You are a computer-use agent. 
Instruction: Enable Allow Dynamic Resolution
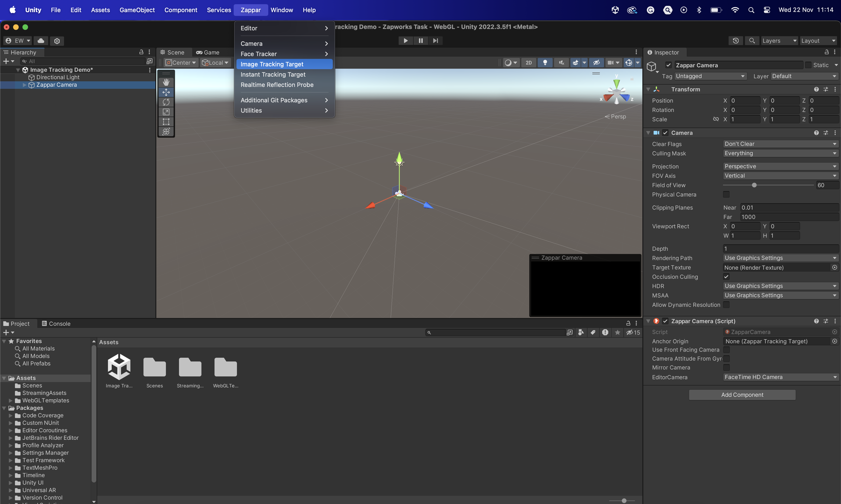click(726, 305)
